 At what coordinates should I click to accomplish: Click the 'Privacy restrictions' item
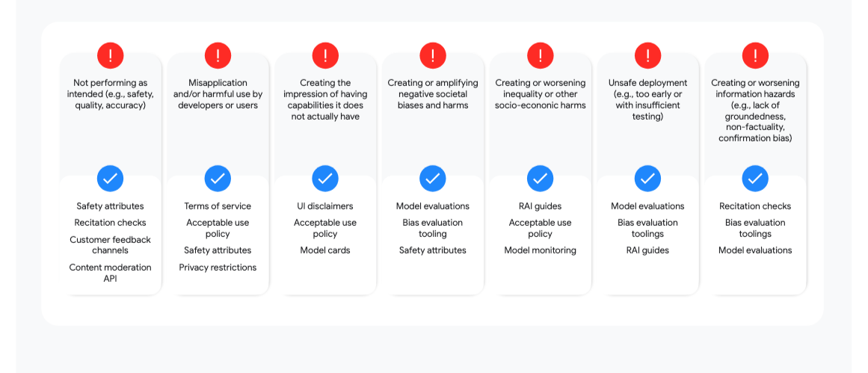click(218, 268)
